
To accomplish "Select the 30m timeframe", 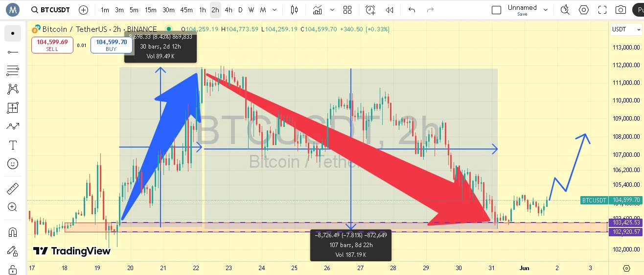I will (x=168, y=10).
